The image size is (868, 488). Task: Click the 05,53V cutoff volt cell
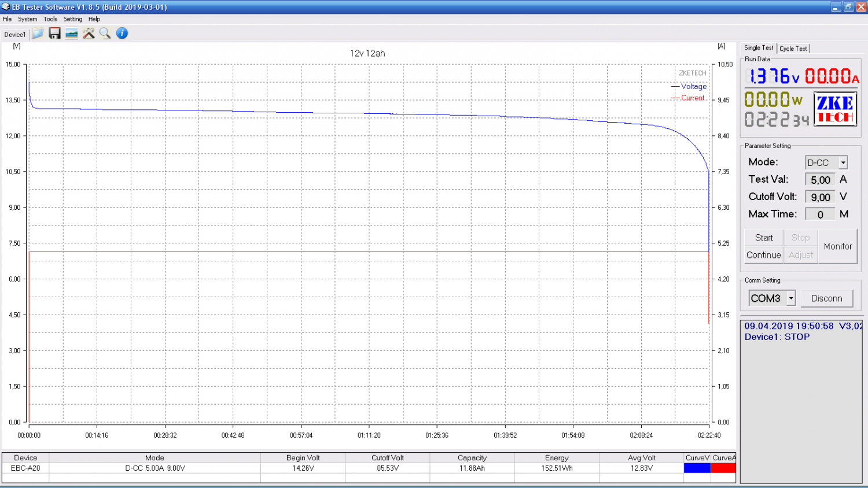point(388,468)
